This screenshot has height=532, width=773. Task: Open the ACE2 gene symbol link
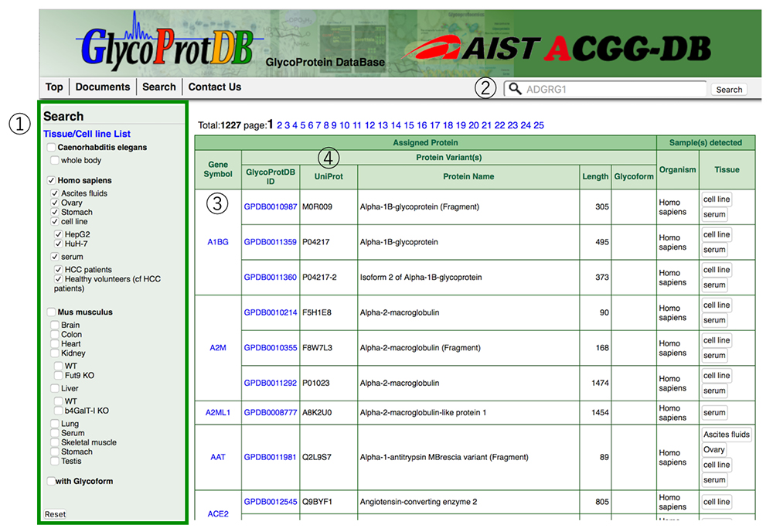[218, 513]
